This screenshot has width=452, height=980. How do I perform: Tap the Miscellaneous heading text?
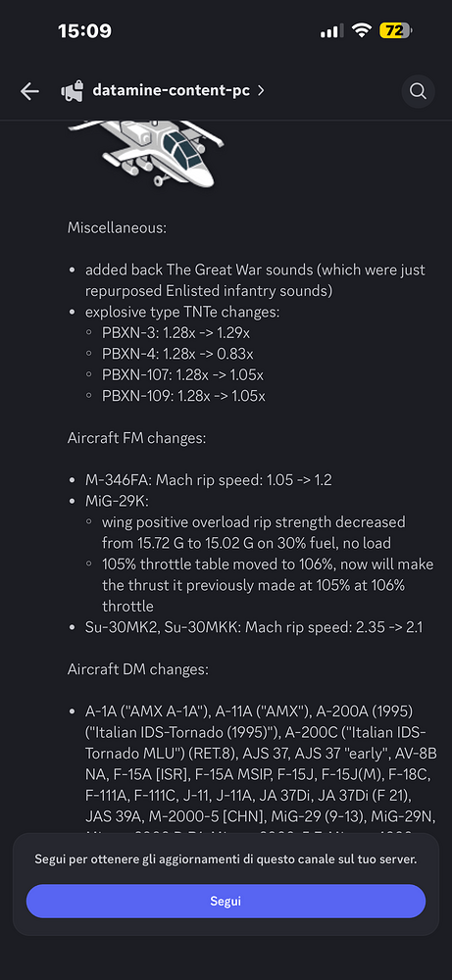pos(117,228)
